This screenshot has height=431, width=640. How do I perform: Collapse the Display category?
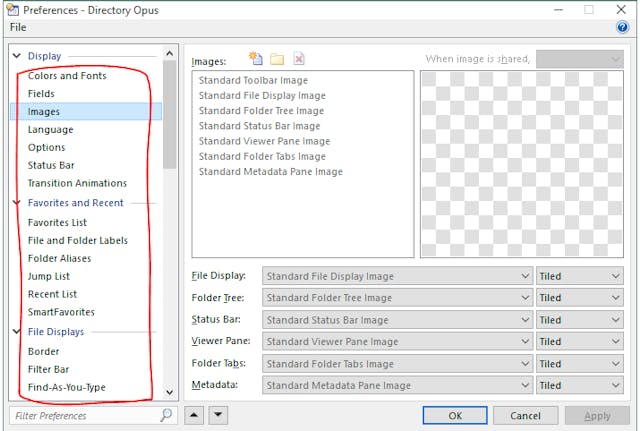(x=17, y=57)
